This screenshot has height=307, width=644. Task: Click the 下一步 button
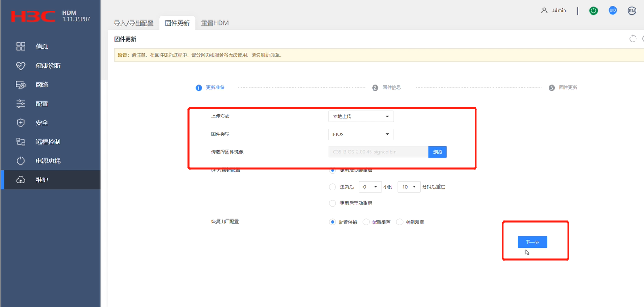coord(532,242)
